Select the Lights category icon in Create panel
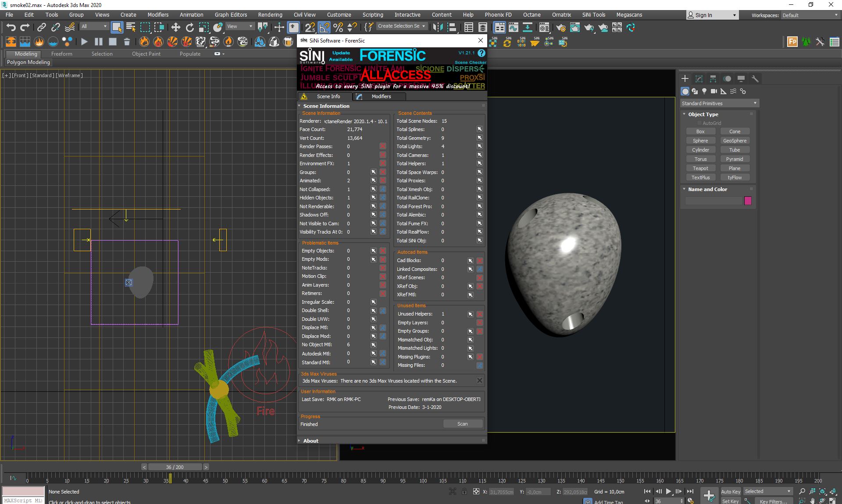 [x=704, y=91]
